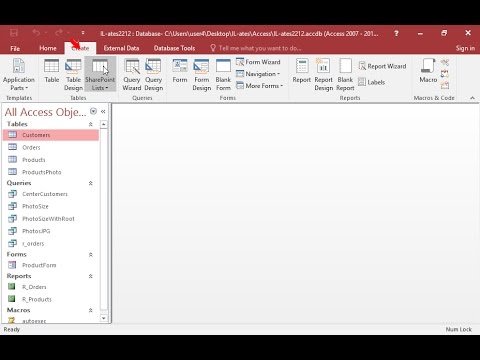Open the SharePoint Lists menu
Image resolution: width=480 pixels, height=360 pixels.
point(100,74)
